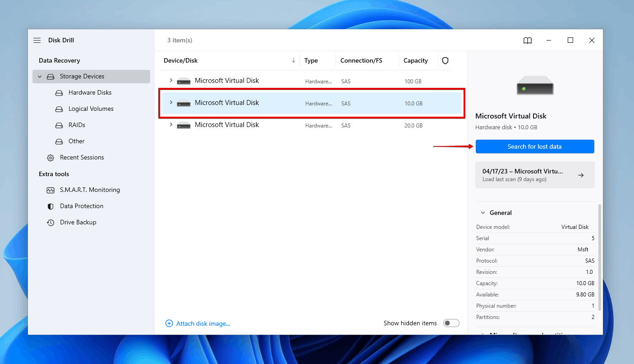The width and height of the screenshot is (634, 364).
Task: Open the help book icon
Action: [x=528, y=41]
